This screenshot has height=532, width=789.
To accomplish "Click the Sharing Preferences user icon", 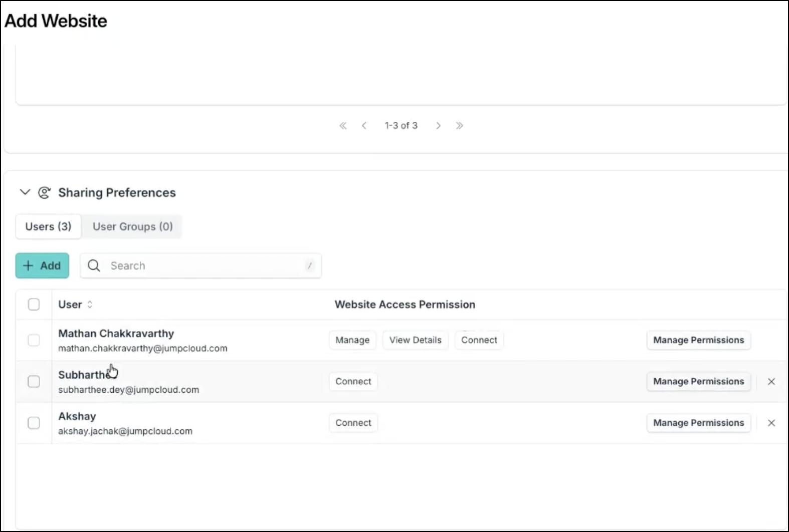I will coord(45,192).
